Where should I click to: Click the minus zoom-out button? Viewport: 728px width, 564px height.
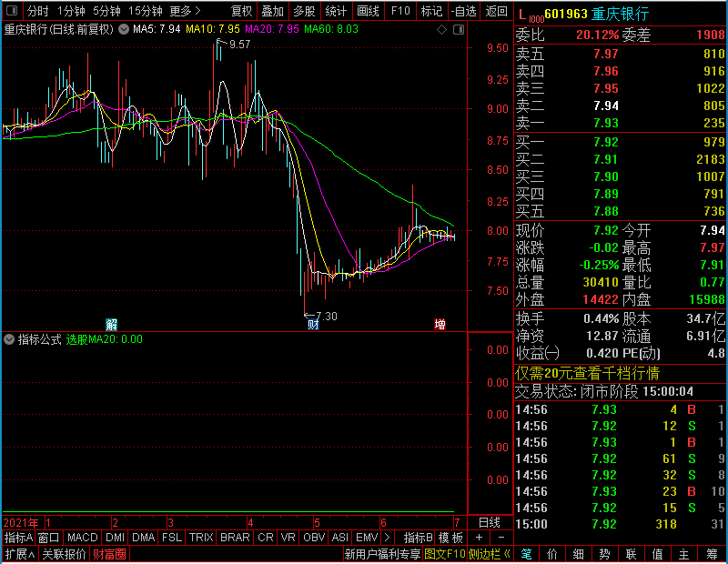coord(501,538)
